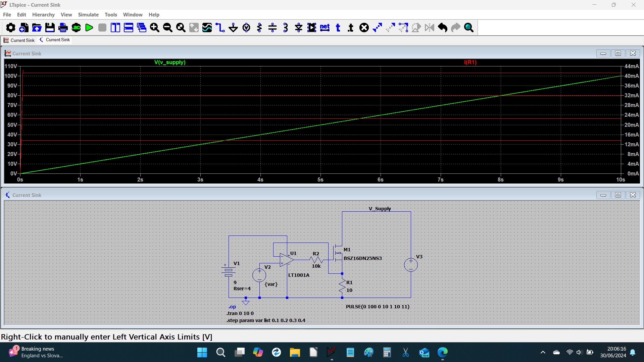Select the Delete (X) tool
Viewport: 644px width, 362px height.
click(x=364, y=28)
